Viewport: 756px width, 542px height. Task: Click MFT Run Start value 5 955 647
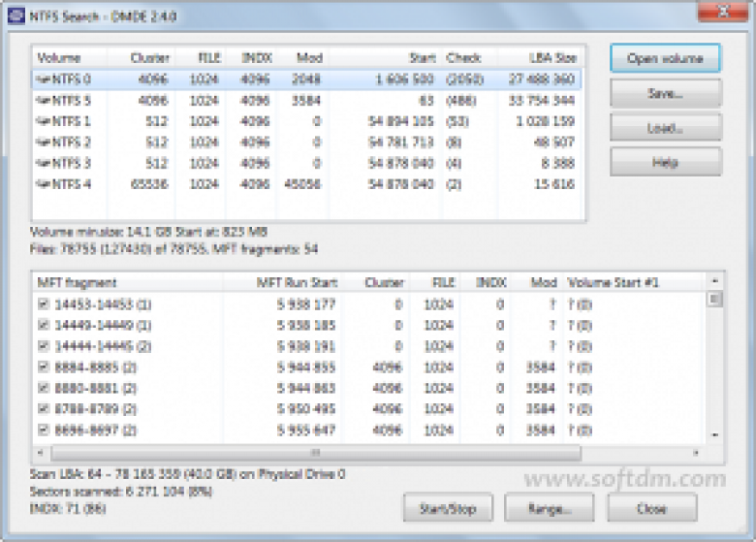306,430
